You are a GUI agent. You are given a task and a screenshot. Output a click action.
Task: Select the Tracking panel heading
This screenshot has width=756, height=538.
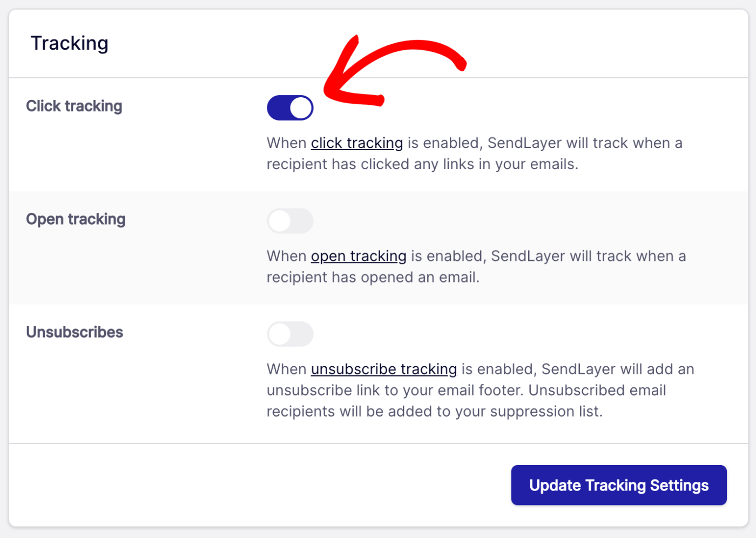[x=70, y=43]
